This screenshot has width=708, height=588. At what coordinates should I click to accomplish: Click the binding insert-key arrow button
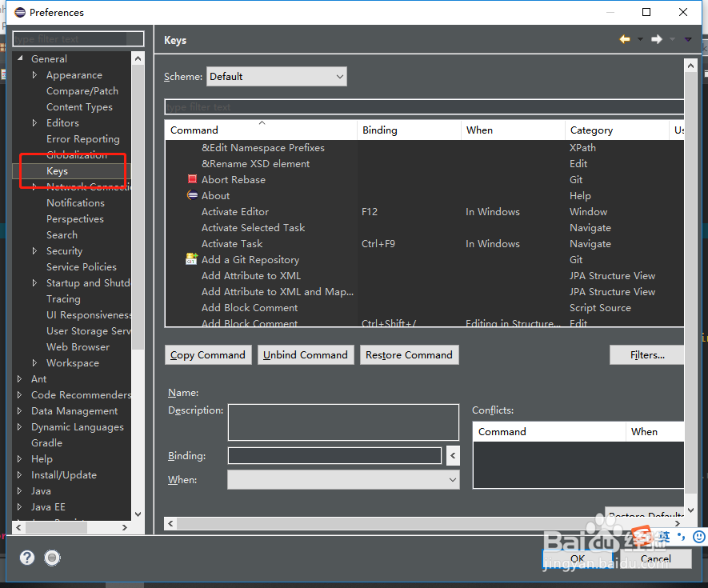453,456
